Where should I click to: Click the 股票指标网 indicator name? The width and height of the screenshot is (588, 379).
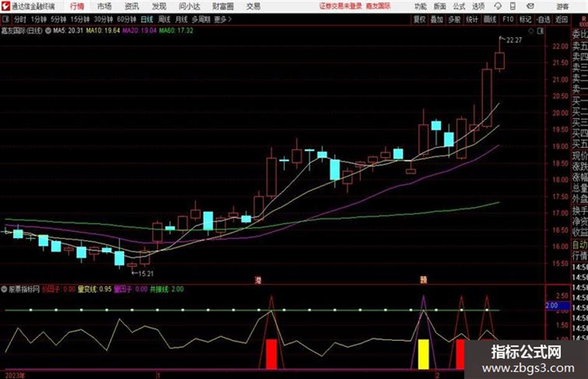tap(24, 289)
